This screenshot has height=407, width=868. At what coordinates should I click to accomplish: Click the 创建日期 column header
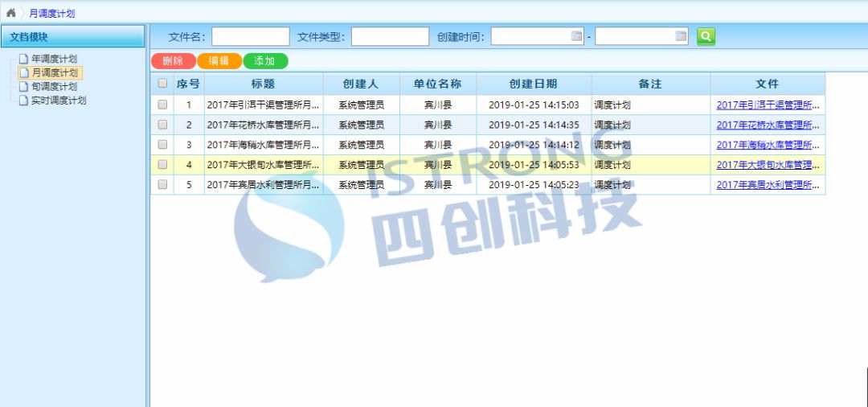click(x=533, y=84)
